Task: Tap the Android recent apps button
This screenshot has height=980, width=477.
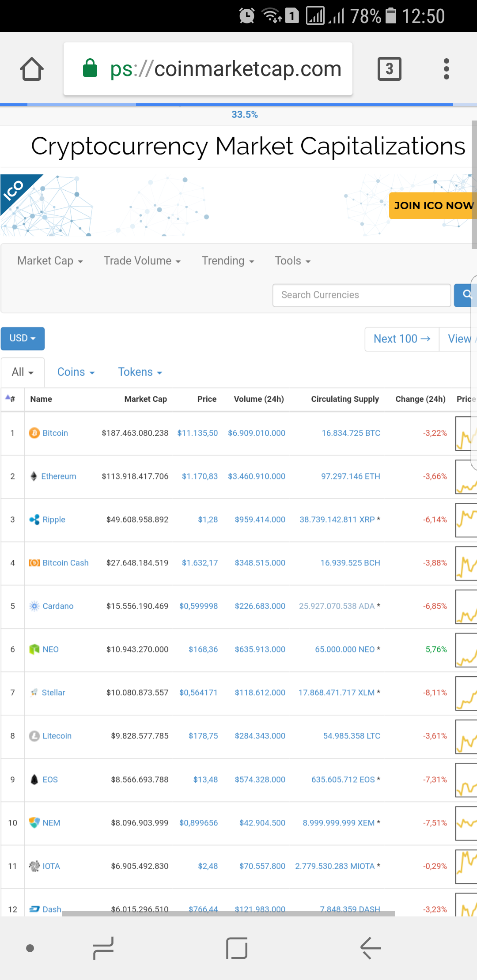Action: pyautogui.click(x=103, y=948)
